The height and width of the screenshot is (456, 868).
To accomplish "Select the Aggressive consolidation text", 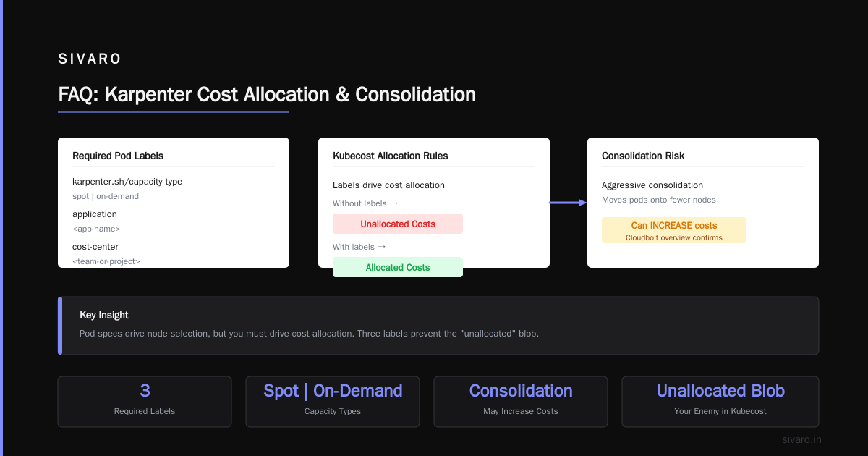I will (652, 185).
